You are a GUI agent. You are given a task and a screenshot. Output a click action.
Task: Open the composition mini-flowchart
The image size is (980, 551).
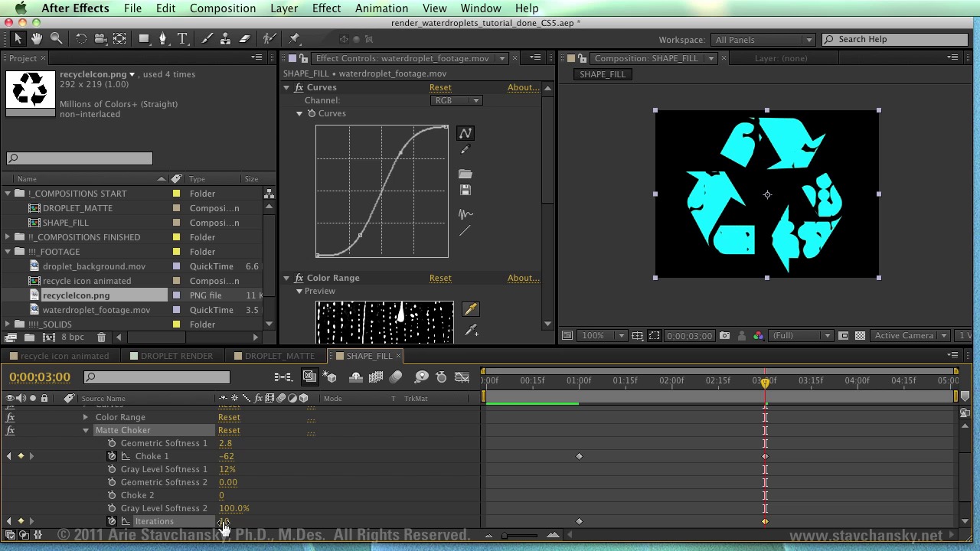(283, 377)
